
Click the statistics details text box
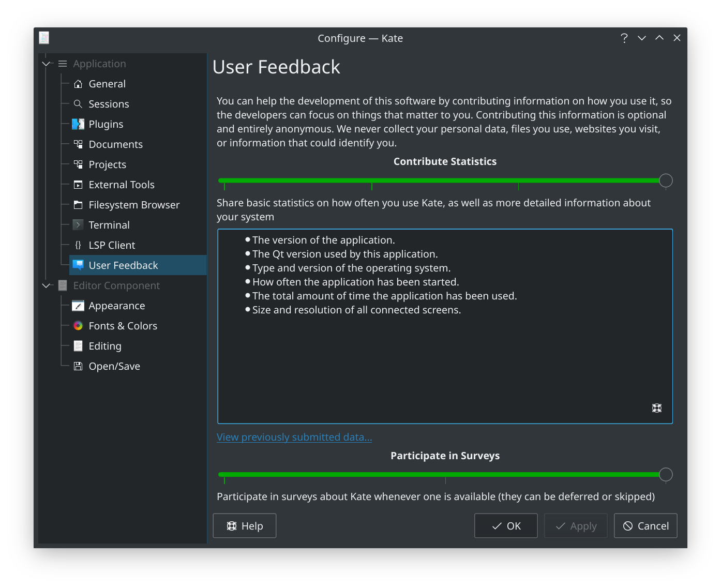coord(445,326)
